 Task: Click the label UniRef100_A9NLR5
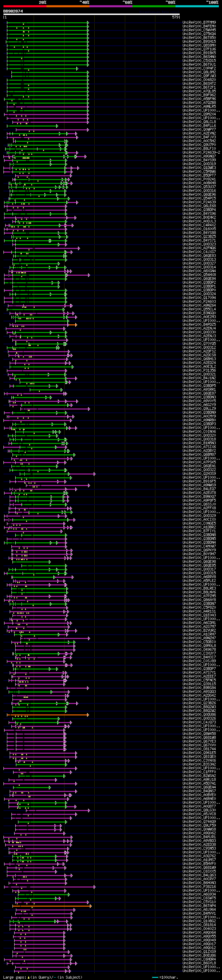199,106
